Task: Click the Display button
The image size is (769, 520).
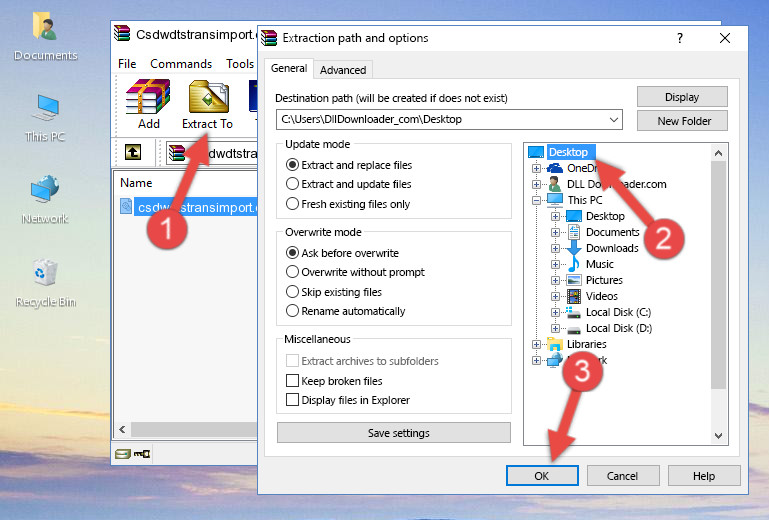Action: tap(682, 97)
